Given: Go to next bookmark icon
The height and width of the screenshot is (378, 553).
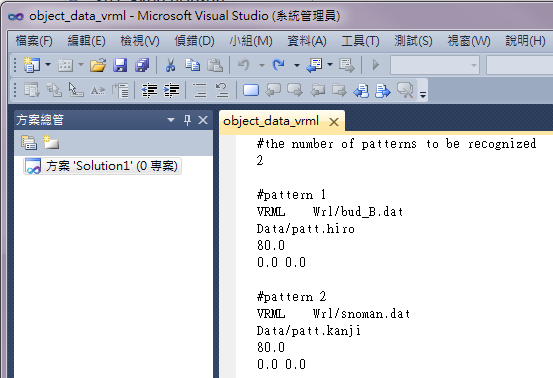Looking at the screenshot, I should tap(295, 90).
